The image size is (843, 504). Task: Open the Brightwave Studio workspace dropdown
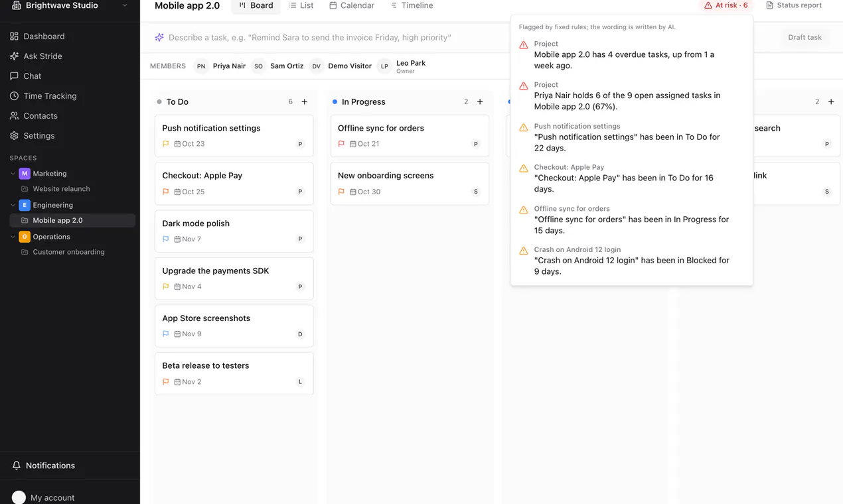[70, 6]
